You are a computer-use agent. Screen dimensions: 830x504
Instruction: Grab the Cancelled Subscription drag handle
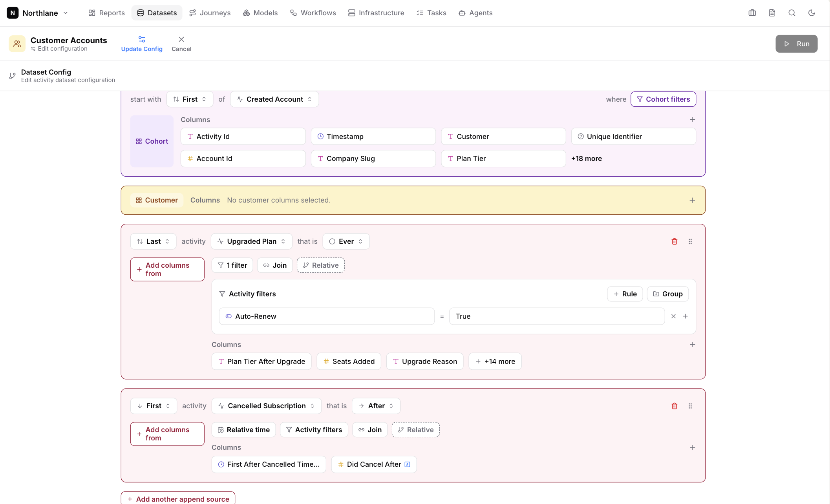[690, 406]
